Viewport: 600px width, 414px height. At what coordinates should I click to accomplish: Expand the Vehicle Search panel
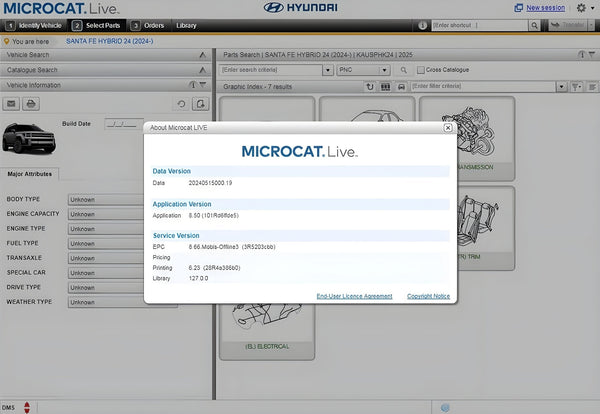pos(202,55)
